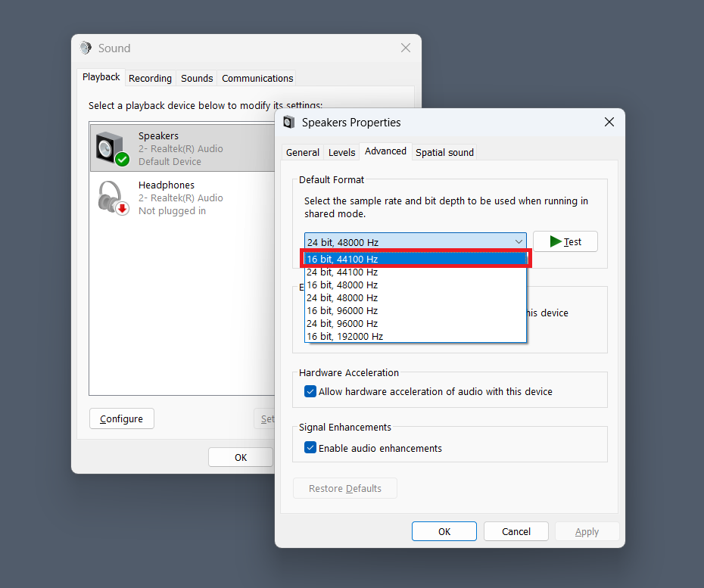The image size is (704, 588).
Task: Disable the Enable audio enhancements checkbox
Action: pyautogui.click(x=310, y=448)
